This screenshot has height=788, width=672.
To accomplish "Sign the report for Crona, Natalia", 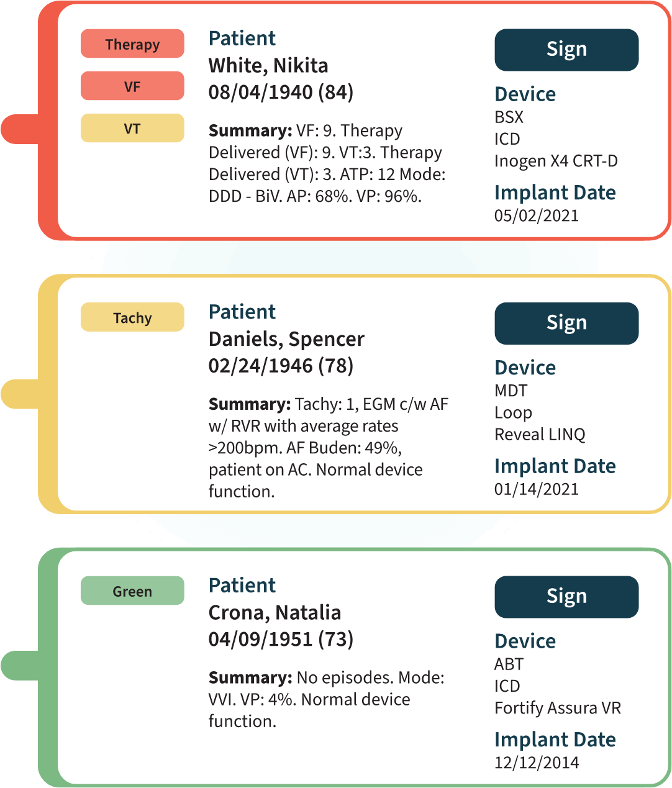I will coord(566,596).
